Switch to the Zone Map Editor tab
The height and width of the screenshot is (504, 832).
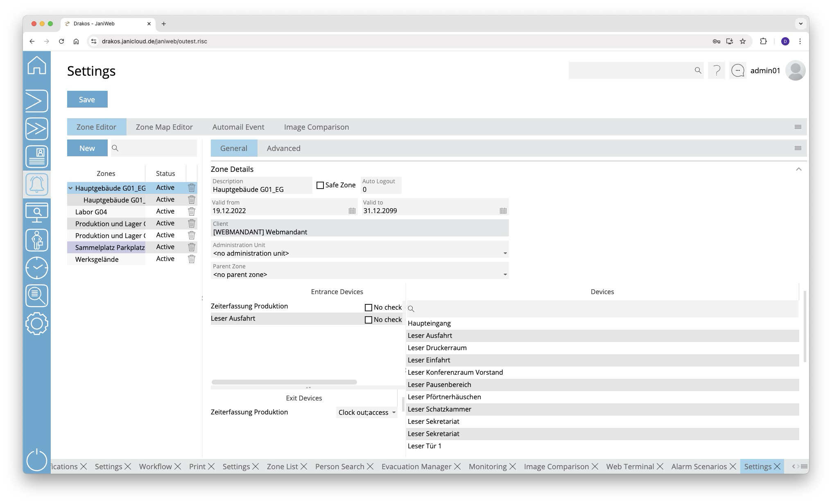[164, 127]
